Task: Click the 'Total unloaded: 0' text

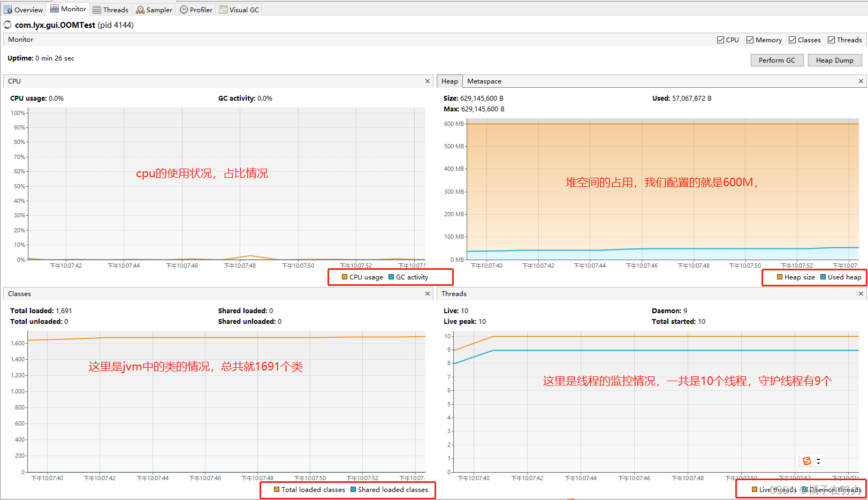Action: pos(39,322)
